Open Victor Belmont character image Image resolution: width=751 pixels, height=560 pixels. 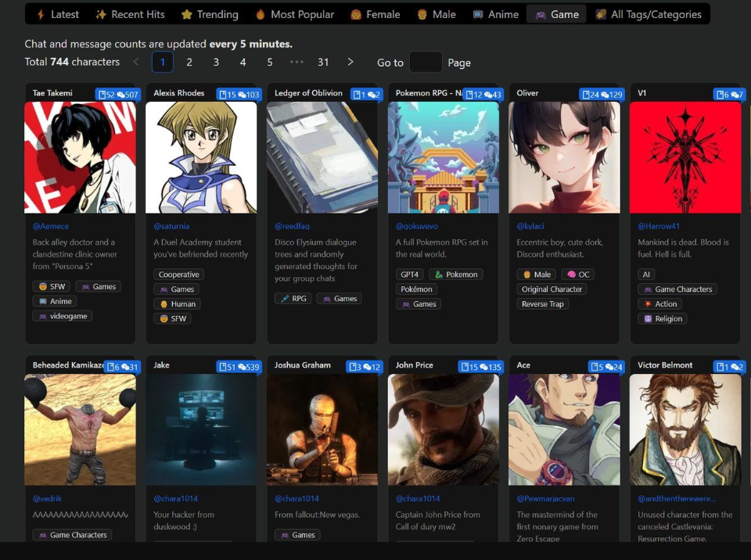click(685, 429)
